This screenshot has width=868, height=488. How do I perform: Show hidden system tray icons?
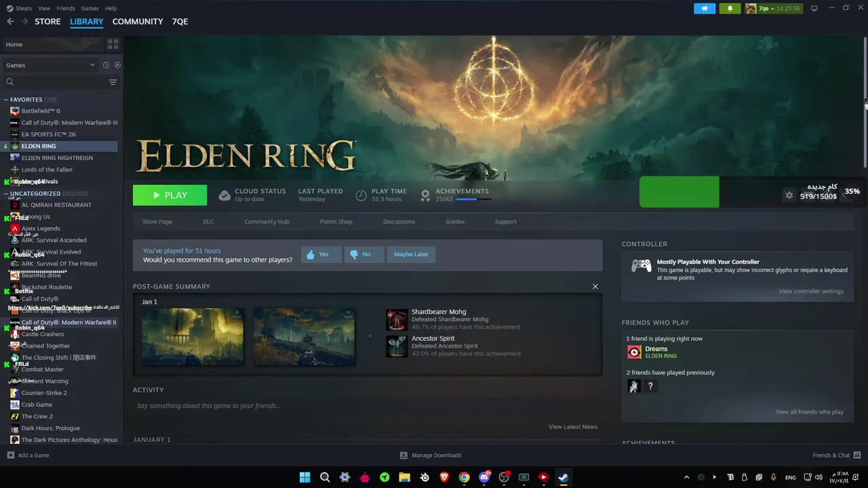point(686,477)
